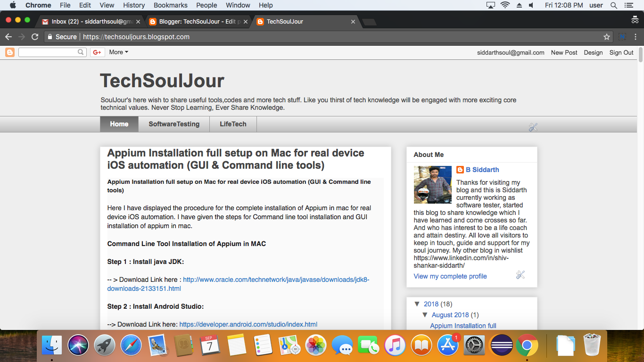Click the TechSoulJour blog header title
The width and height of the screenshot is (644, 362).
(x=162, y=81)
